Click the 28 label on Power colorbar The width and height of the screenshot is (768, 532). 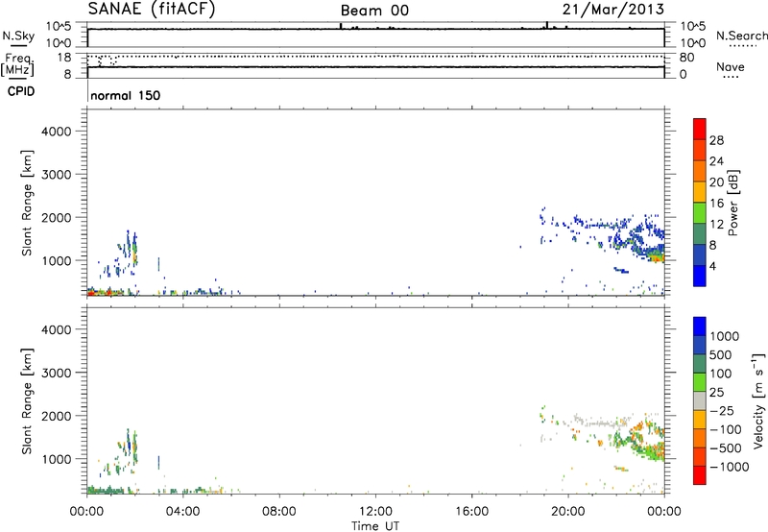coord(716,140)
